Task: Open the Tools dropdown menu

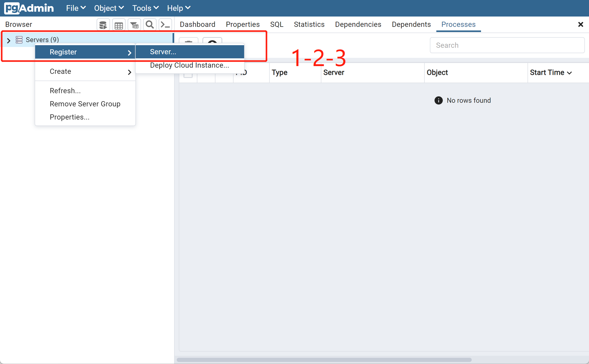Action: (x=145, y=8)
